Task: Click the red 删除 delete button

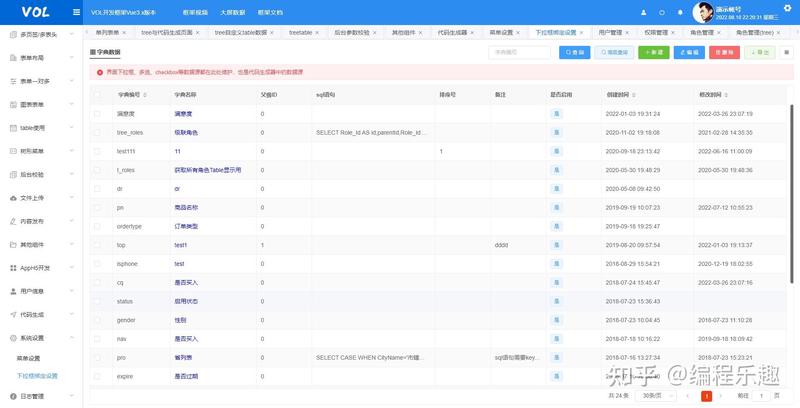Action: [724, 53]
